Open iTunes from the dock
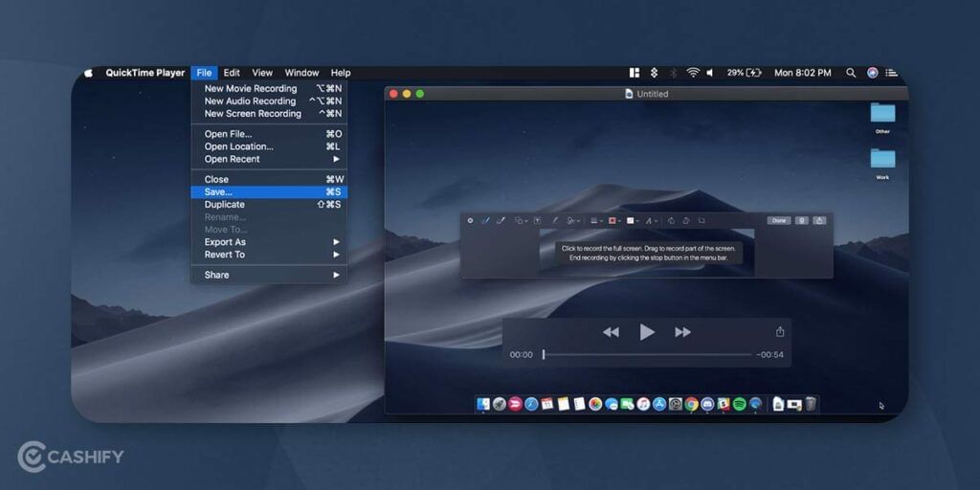 [643, 404]
